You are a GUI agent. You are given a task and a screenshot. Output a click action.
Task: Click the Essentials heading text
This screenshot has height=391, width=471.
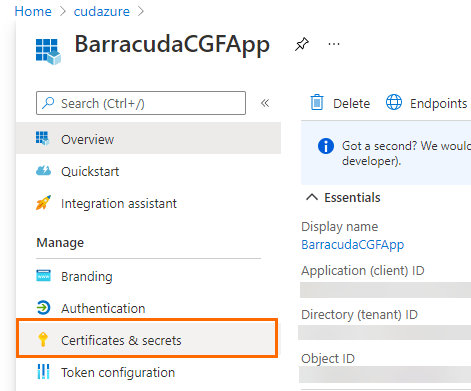352,197
